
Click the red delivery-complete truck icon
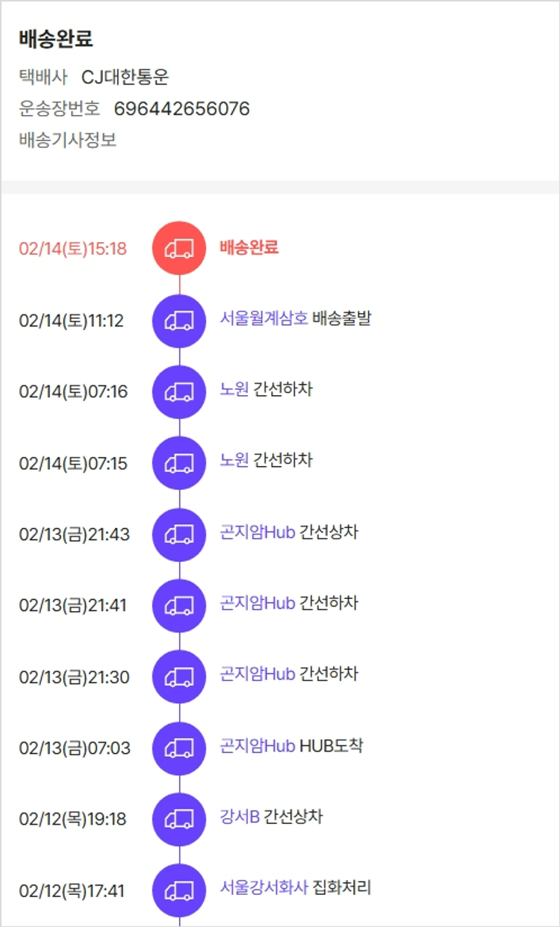179,248
